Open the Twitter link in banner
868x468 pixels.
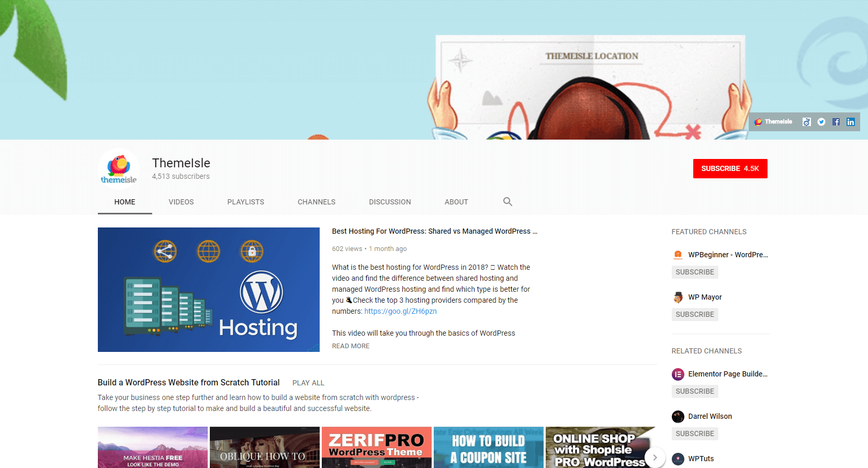pyautogui.click(x=821, y=122)
